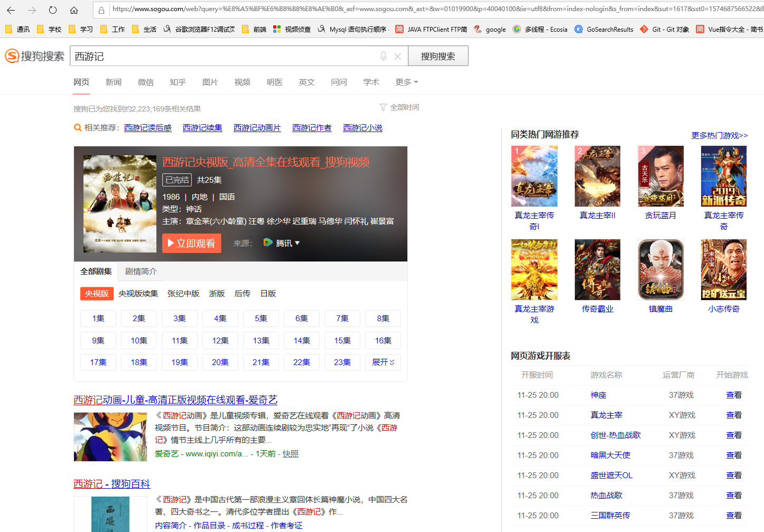764x532 pixels.
Task: Go back with the browser back arrow
Action: click(11, 10)
